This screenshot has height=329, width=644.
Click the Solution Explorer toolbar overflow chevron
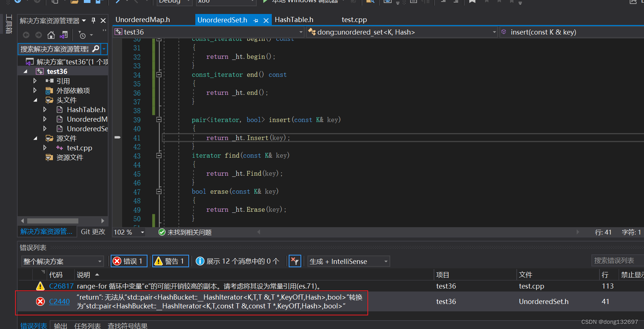click(104, 31)
